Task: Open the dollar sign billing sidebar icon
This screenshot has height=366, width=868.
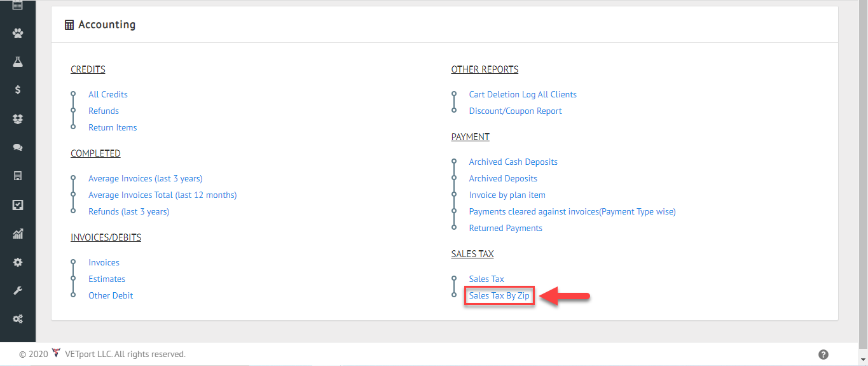Action: pos(18,90)
